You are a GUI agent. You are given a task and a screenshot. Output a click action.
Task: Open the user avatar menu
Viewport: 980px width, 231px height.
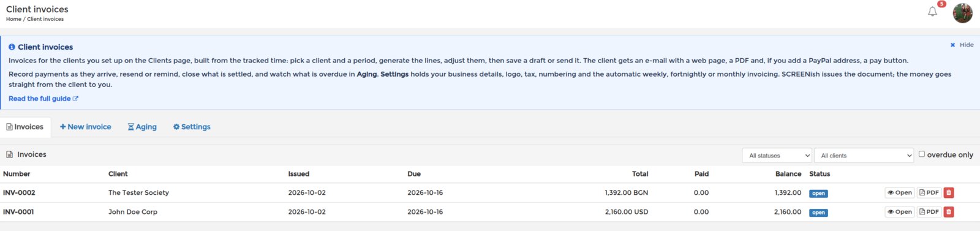coord(962,13)
